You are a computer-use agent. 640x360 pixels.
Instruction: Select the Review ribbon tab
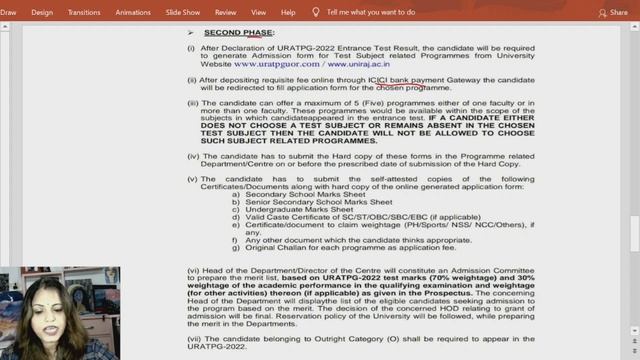click(226, 12)
